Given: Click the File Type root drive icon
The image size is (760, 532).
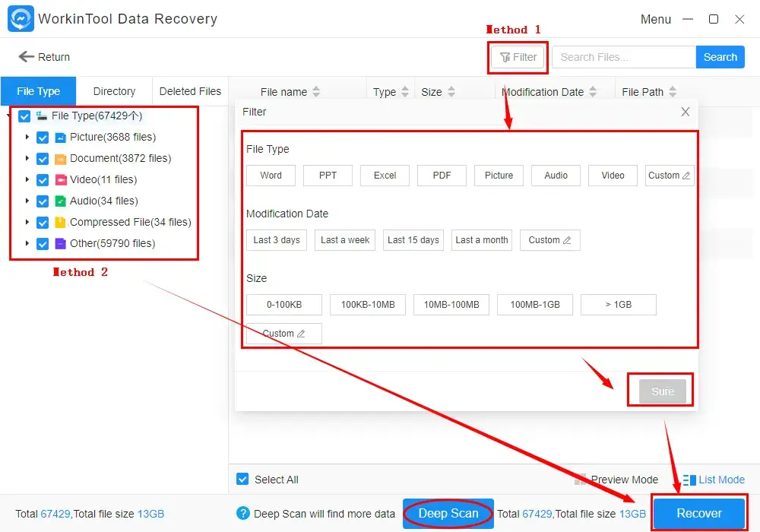Looking at the screenshot, I should (x=42, y=116).
